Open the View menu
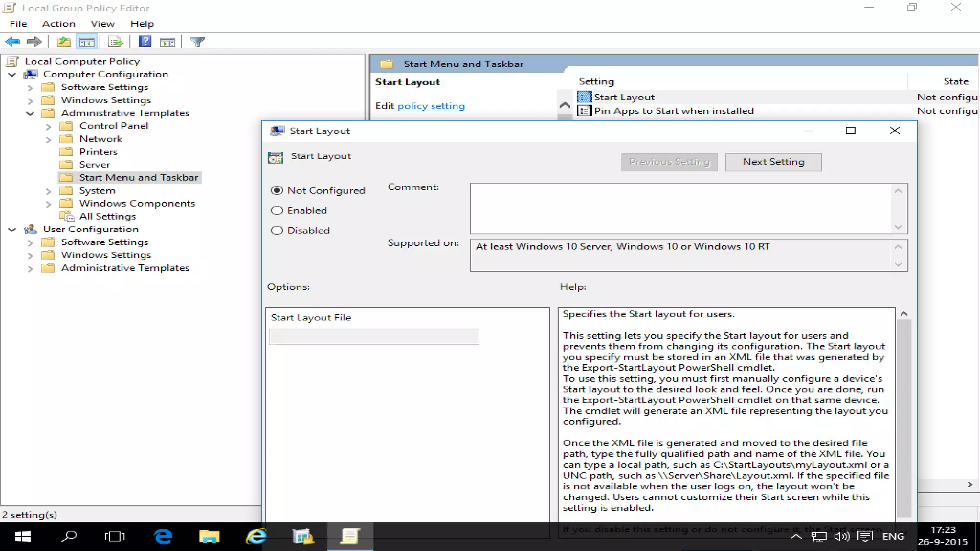 coord(102,24)
